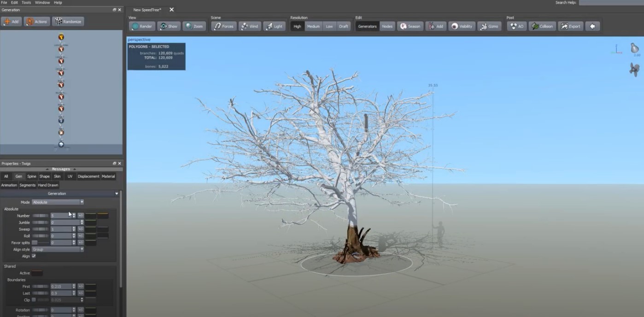This screenshot has width=644, height=317.
Task: Click the light bulb icon in viewport corner
Action: (x=635, y=48)
